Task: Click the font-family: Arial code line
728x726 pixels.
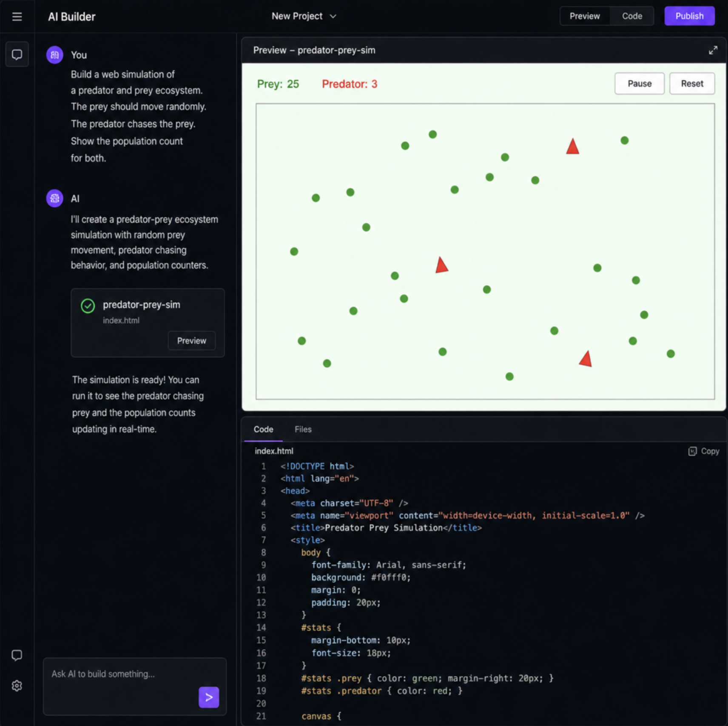Action: click(x=389, y=565)
